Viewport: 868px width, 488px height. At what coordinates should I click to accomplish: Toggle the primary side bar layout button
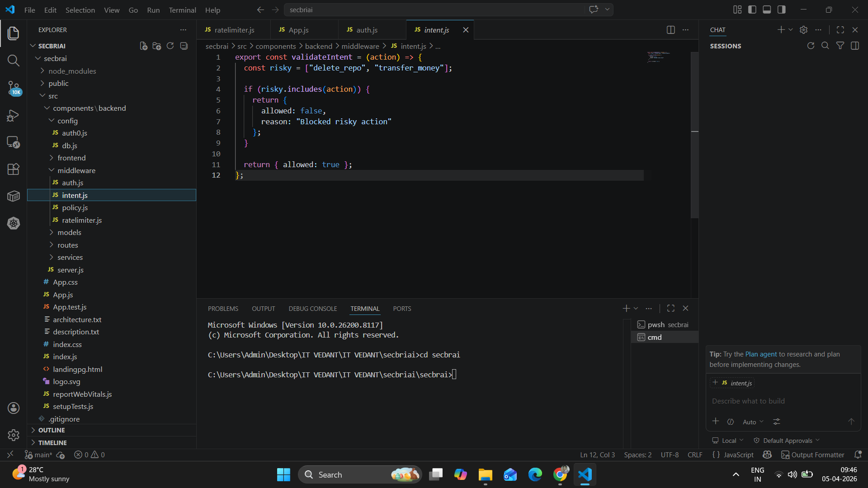click(752, 9)
